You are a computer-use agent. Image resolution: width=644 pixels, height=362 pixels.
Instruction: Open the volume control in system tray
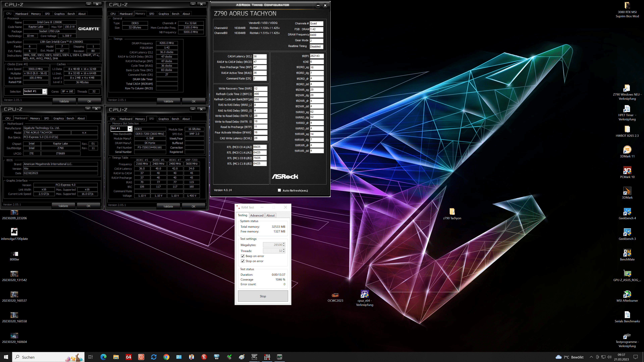[609, 357]
